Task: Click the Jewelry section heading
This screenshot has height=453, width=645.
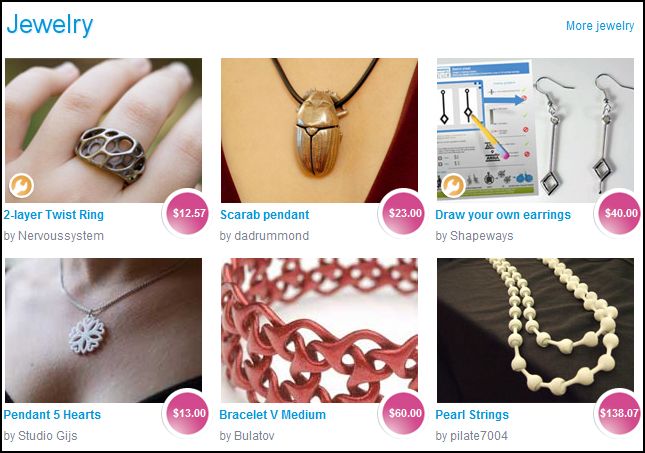Action: coord(50,25)
